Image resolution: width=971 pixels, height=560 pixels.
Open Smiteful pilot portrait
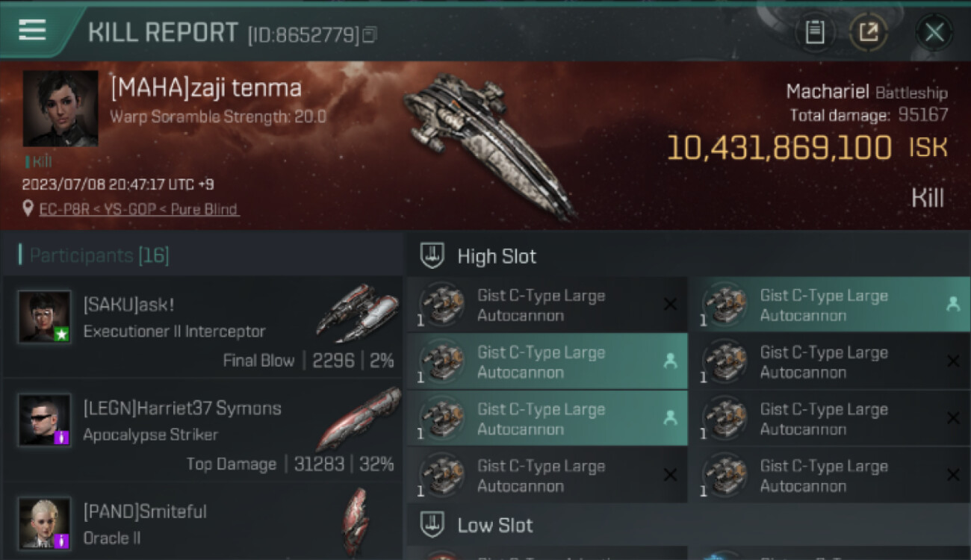45,523
